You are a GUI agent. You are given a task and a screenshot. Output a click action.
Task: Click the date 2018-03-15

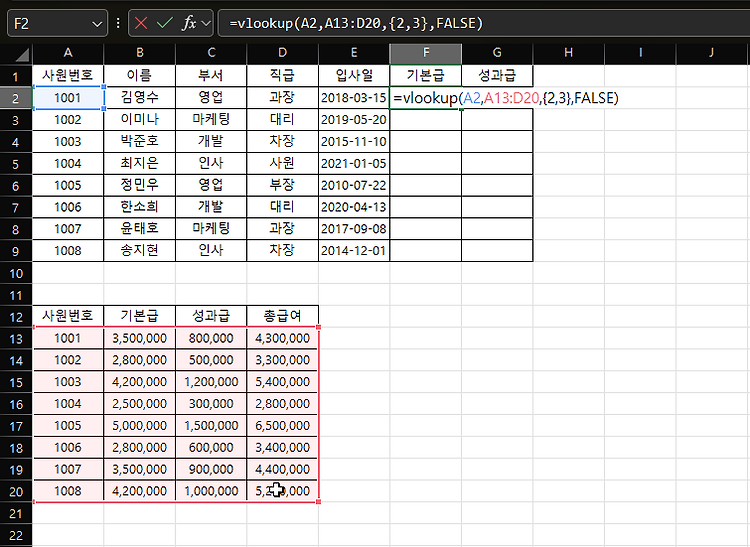[x=353, y=98]
